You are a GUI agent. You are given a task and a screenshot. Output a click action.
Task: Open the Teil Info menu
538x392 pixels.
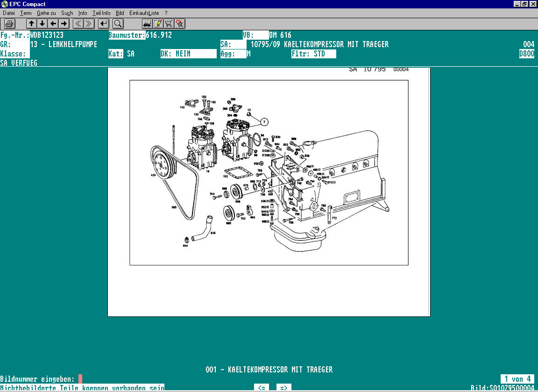(x=101, y=13)
